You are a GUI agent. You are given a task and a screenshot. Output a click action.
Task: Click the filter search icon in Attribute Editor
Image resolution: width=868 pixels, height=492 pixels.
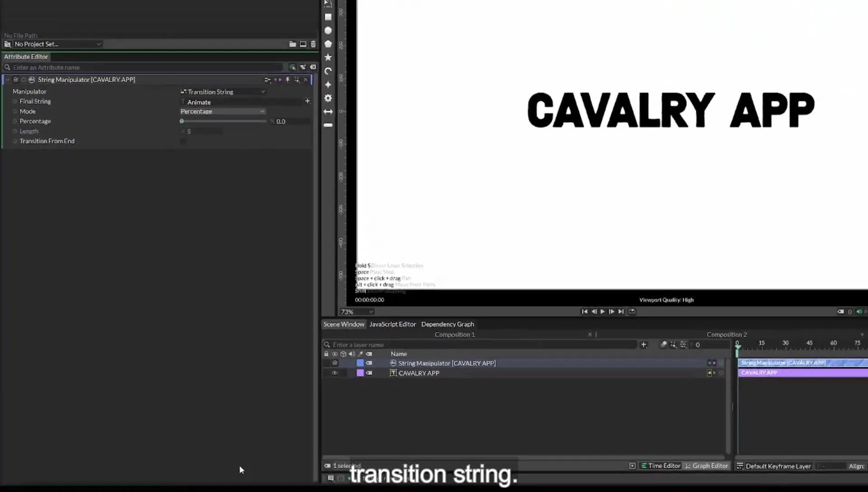[x=292, y=67]
